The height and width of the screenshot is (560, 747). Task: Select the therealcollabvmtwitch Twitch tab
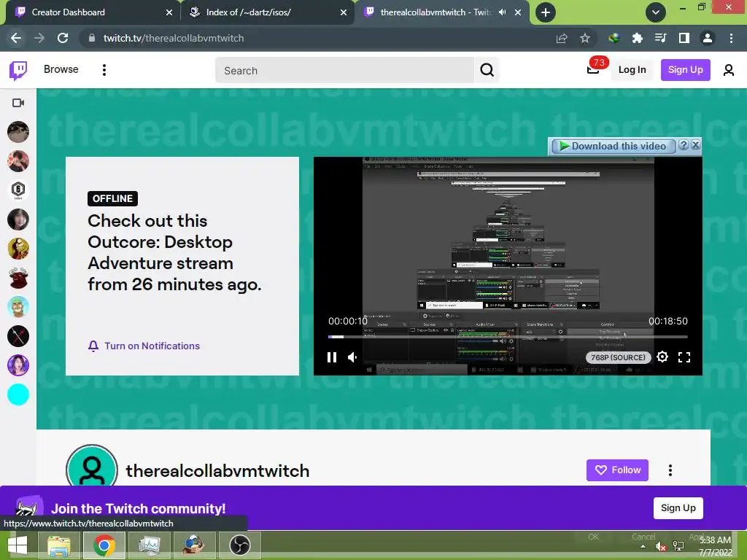436,12
